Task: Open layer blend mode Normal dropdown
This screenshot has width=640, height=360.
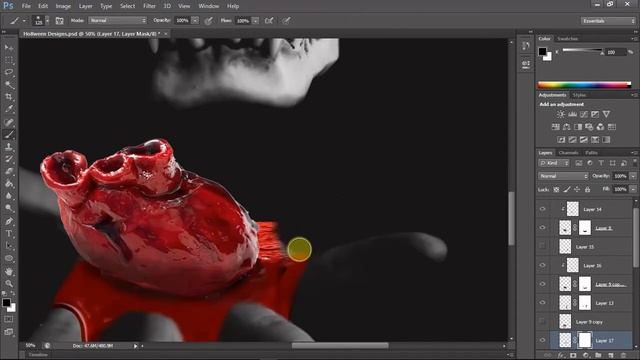Action: pyautogui.click(x=563, y=176)
